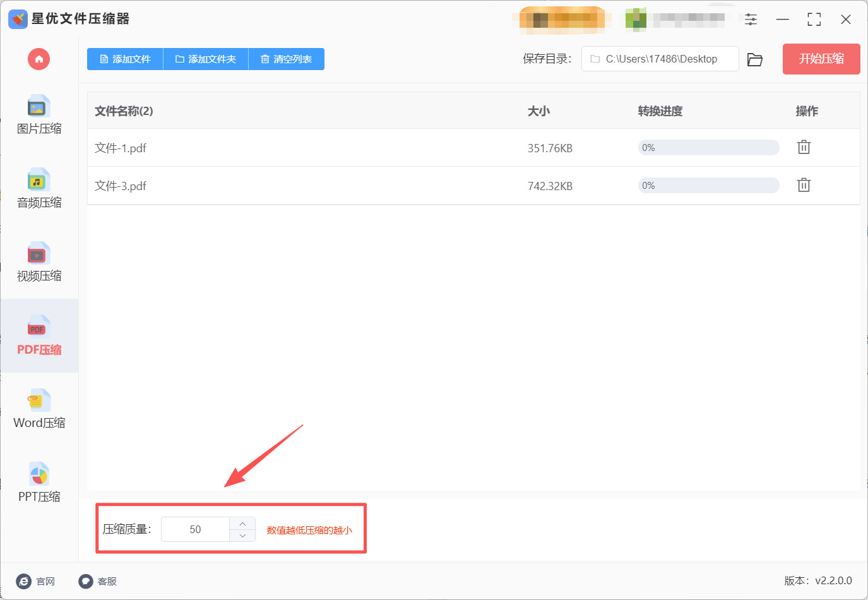Open the 视频压缩 video compression tool

39,262
